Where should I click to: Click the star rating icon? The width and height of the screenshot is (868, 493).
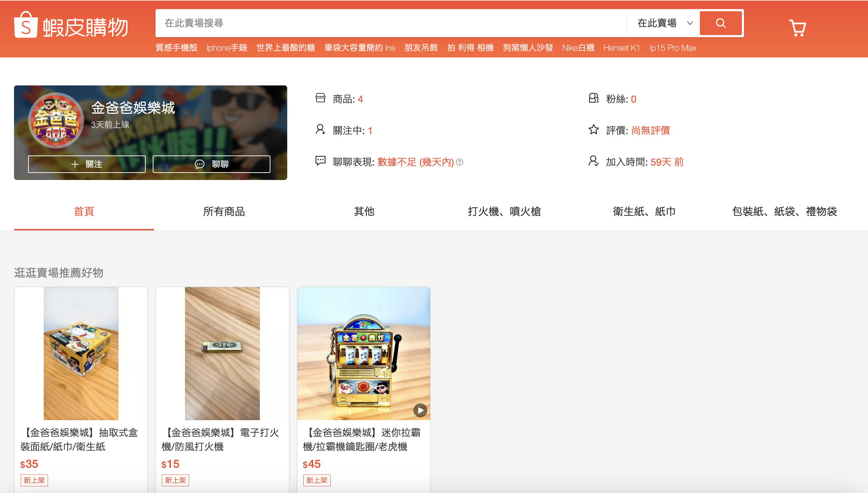point(593,130)
